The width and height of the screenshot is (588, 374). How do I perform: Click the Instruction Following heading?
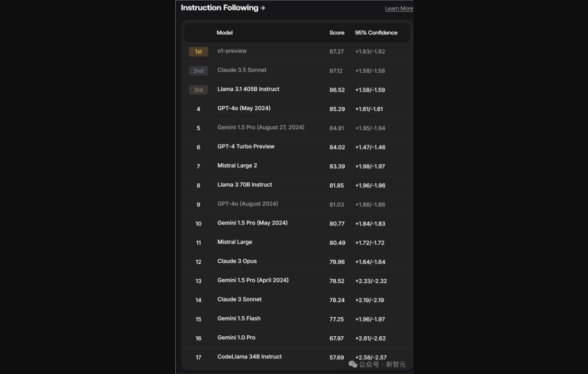(x=219, y=8)
